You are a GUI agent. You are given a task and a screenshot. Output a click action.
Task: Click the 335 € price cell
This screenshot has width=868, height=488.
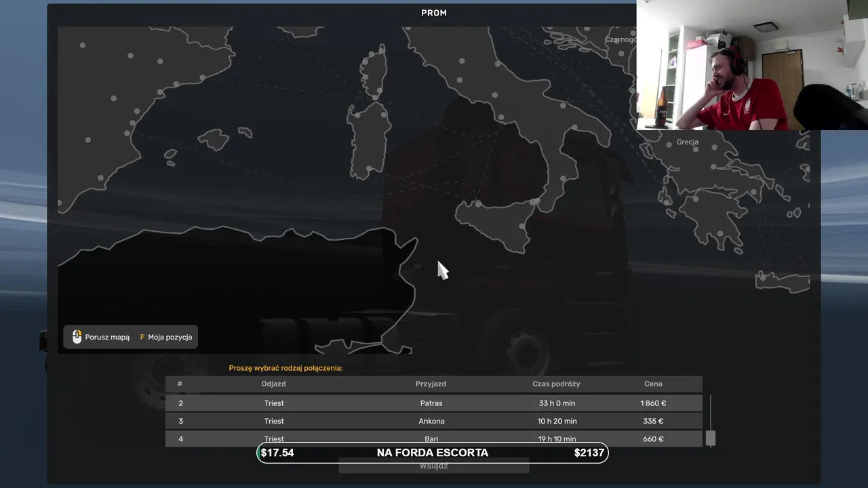coord(653,421)
